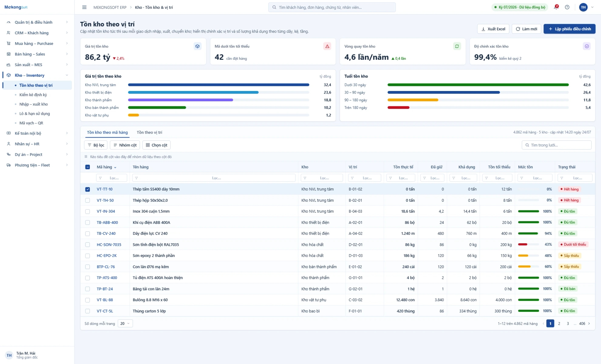Screen dimensions: 601x364
Task: Open the notifications bell icon
Action: tap(556, 7)
